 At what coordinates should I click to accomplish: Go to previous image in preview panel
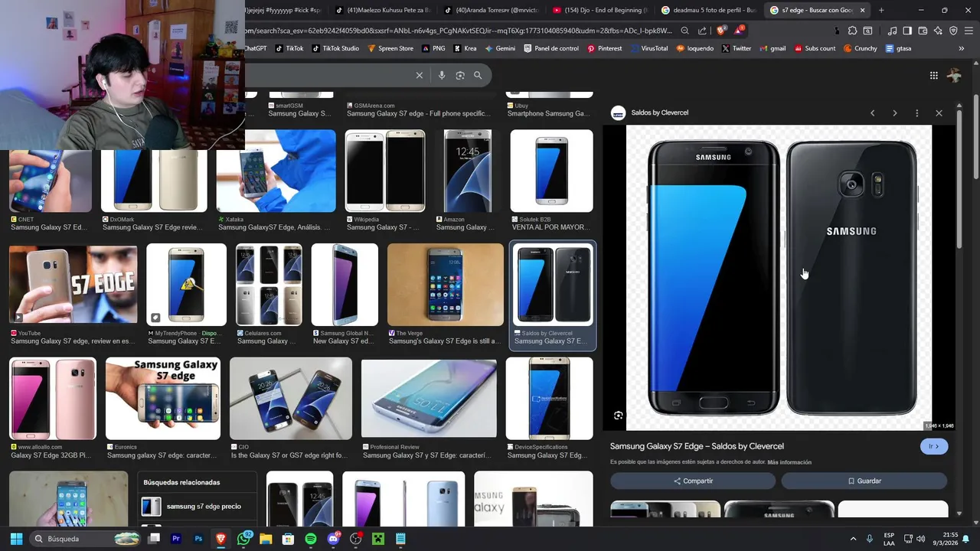pos(872,113)
